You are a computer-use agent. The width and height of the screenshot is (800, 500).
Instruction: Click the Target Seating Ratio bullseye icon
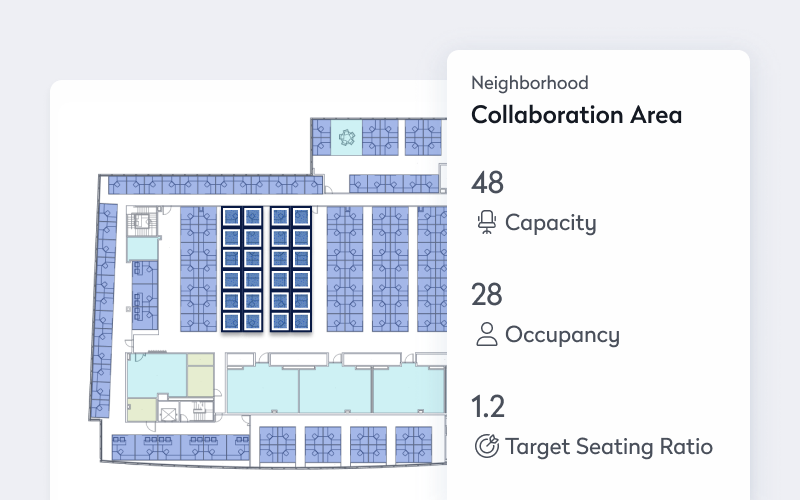487,446
